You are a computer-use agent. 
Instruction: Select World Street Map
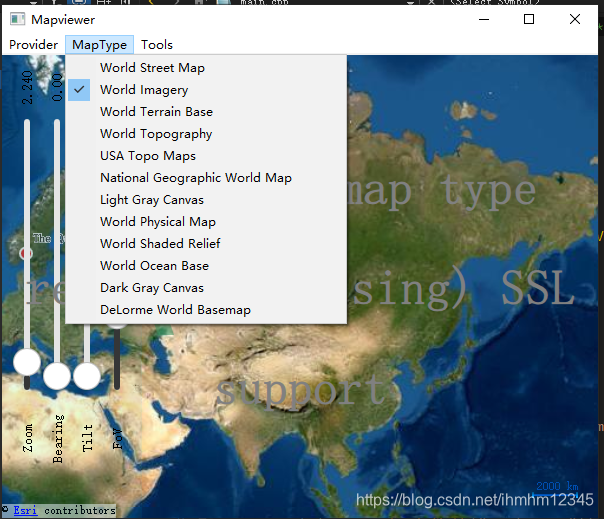206,68
